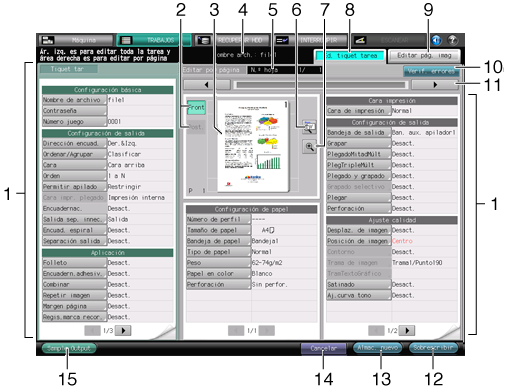Select the INTERRUMPIR tab
505x392 pixels.
(311, 40)
